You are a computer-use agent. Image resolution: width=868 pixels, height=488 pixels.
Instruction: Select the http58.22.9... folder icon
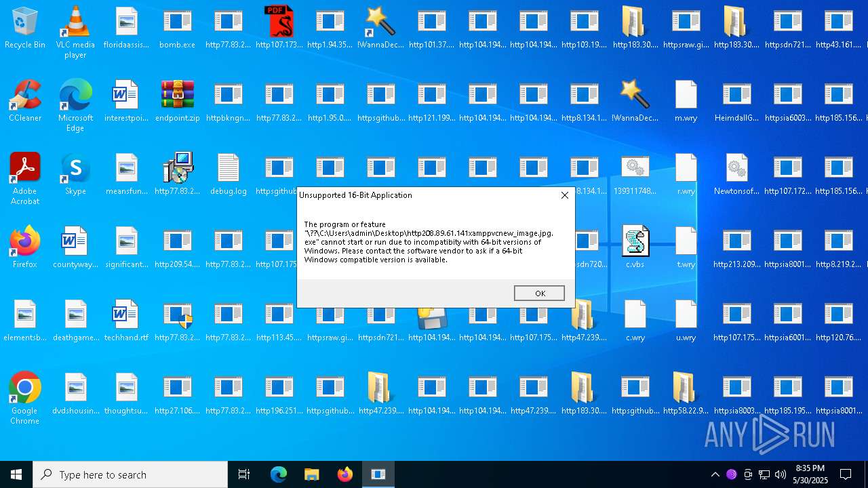pos(686,394)
